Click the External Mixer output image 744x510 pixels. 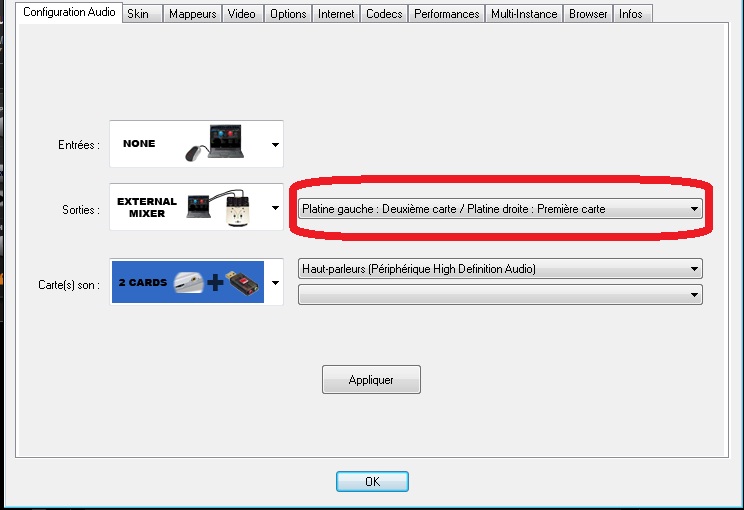click(x=189, y=207)
